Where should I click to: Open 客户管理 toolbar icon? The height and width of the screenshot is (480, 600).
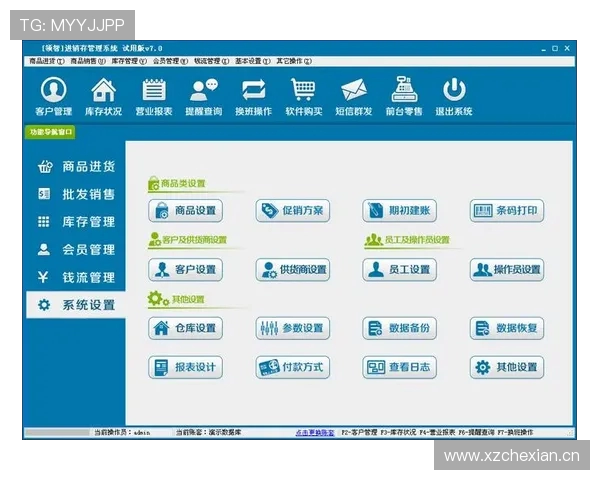click(54, 96)
